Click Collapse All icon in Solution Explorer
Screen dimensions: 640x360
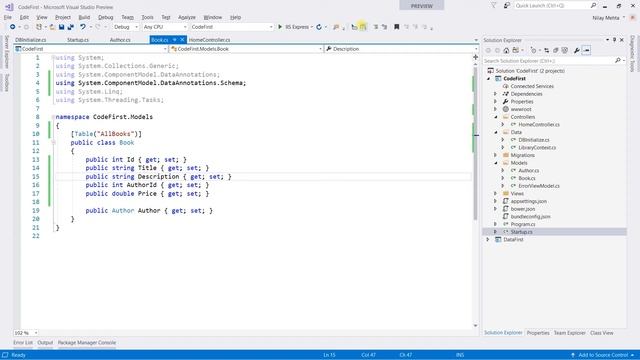pyautogui.click(x=556, y=50)
